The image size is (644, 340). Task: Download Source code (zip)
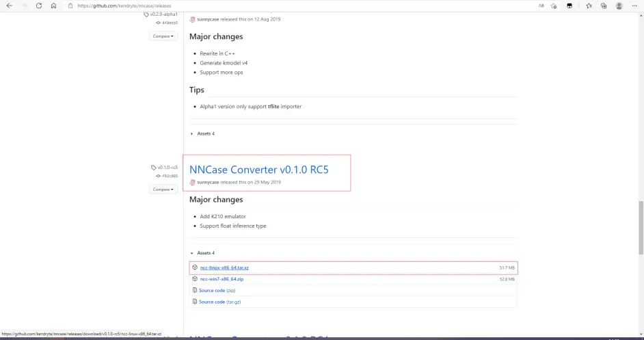[217, 290]
